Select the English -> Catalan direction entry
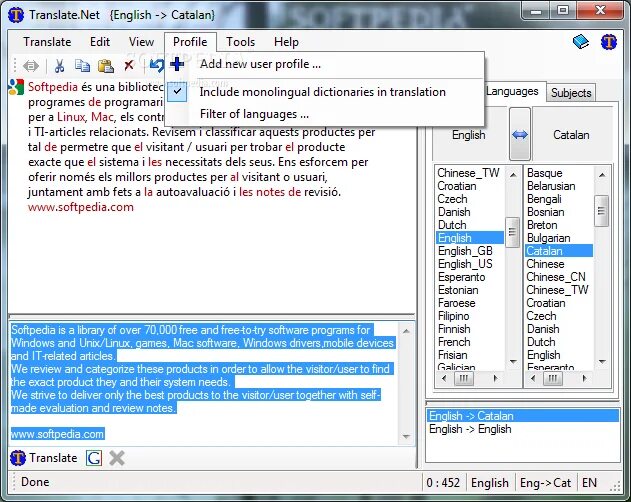The height and width of the screenshot is (502, 631). click(523, 416)
